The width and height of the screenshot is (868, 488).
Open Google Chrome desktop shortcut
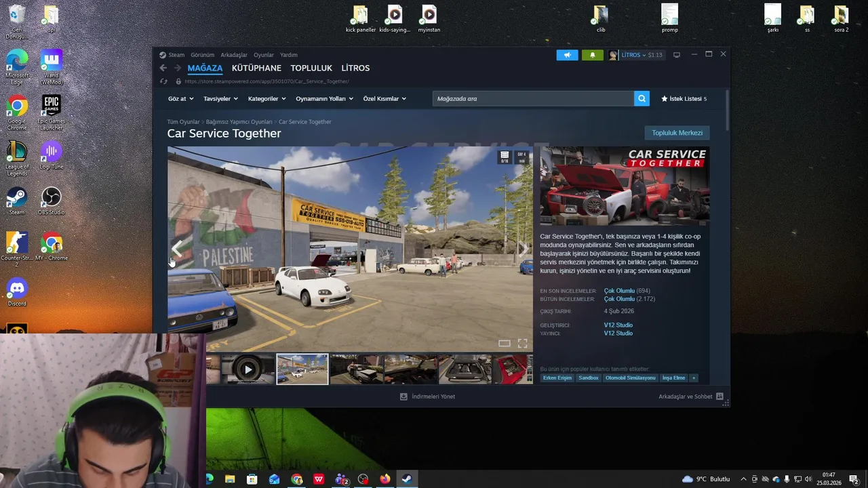17,113
